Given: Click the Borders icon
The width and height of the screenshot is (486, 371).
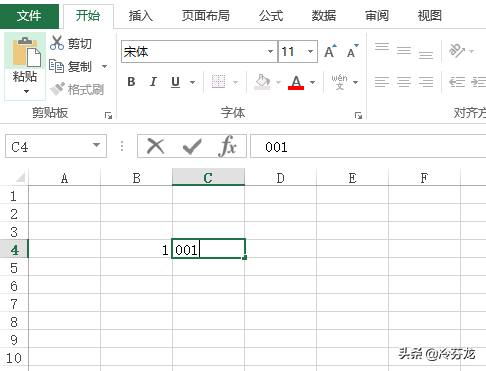Looking at the screenshot, I should tap(219, 82).
